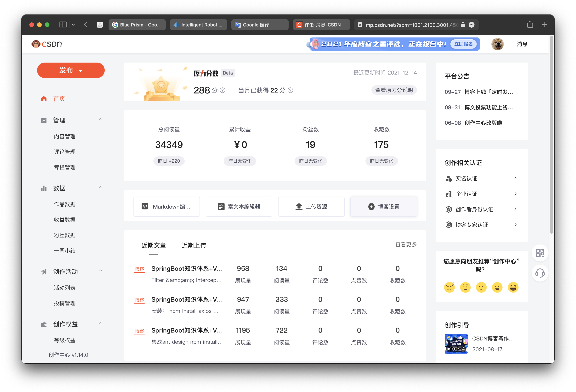Open the 查看更多 link

coord(406,245)
